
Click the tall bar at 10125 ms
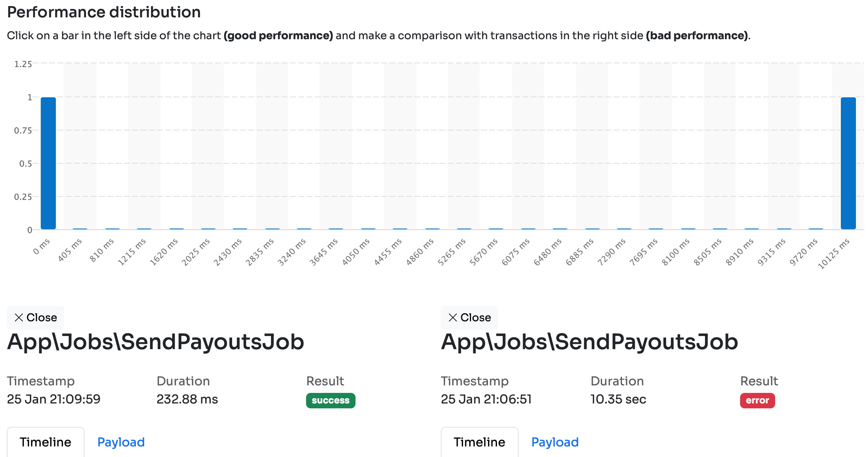[x=848, y=163]
